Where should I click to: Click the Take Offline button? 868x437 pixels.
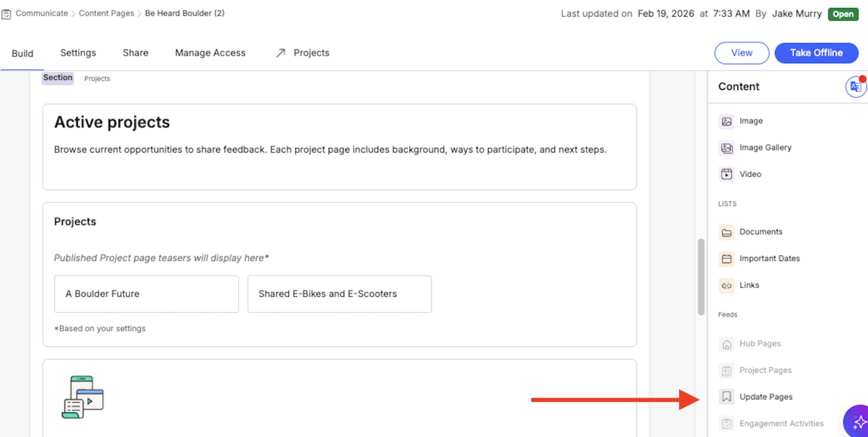[x=816, y=53]
